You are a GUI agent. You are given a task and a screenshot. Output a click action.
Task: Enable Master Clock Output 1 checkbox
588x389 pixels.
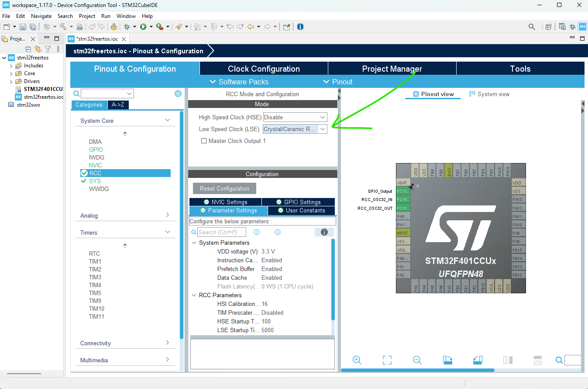click(203, 141)
